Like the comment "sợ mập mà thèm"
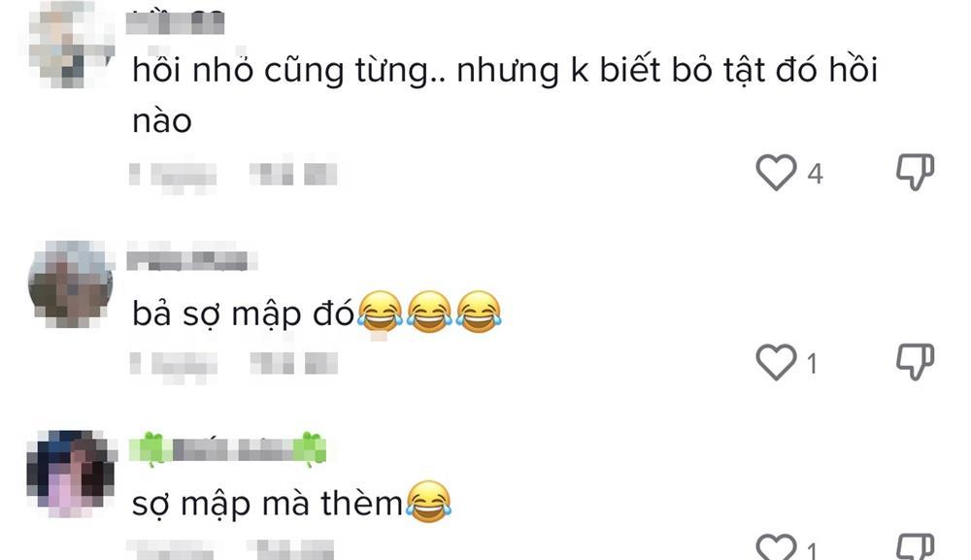Image resolution: width=971 pixels, height=560 pixels. [776, 546]
